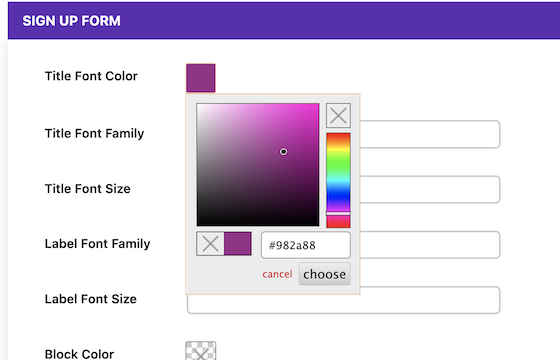The width and height of the screenshot is (560, 360).
Task: Open the Block Color transparent swatch
Action: [201, 351]
